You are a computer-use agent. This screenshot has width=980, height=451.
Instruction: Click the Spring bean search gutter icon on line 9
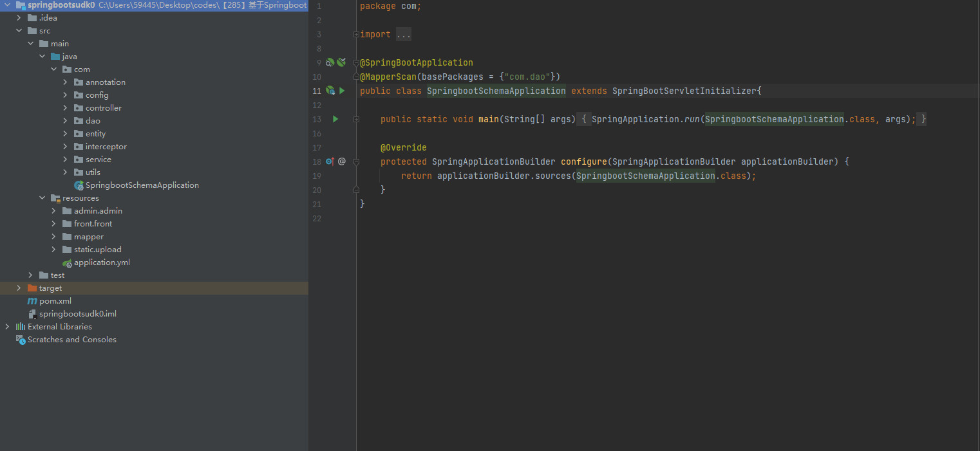coord(330,62)
